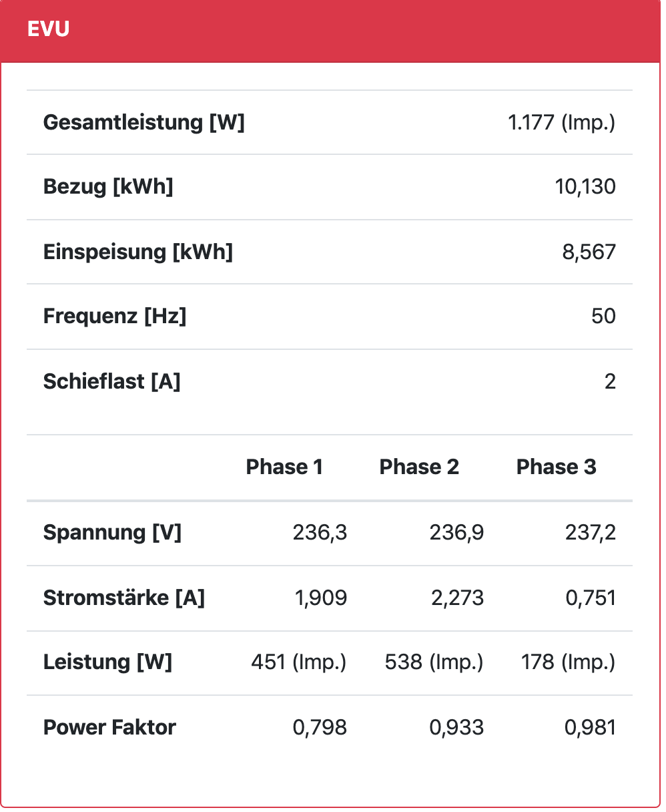
Task: Select the Power Faktor row label
Action: [109, 727]
